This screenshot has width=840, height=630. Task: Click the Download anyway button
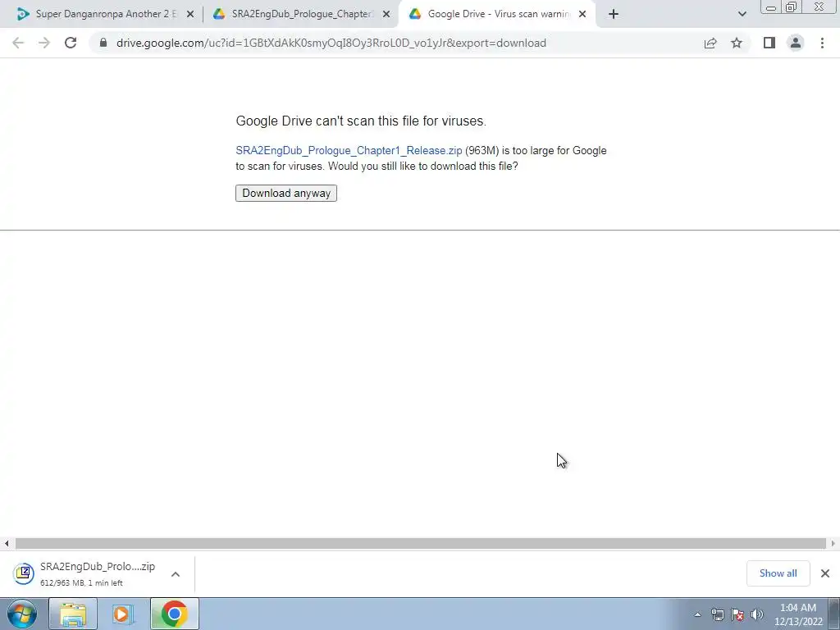click(x=286, y=193)
